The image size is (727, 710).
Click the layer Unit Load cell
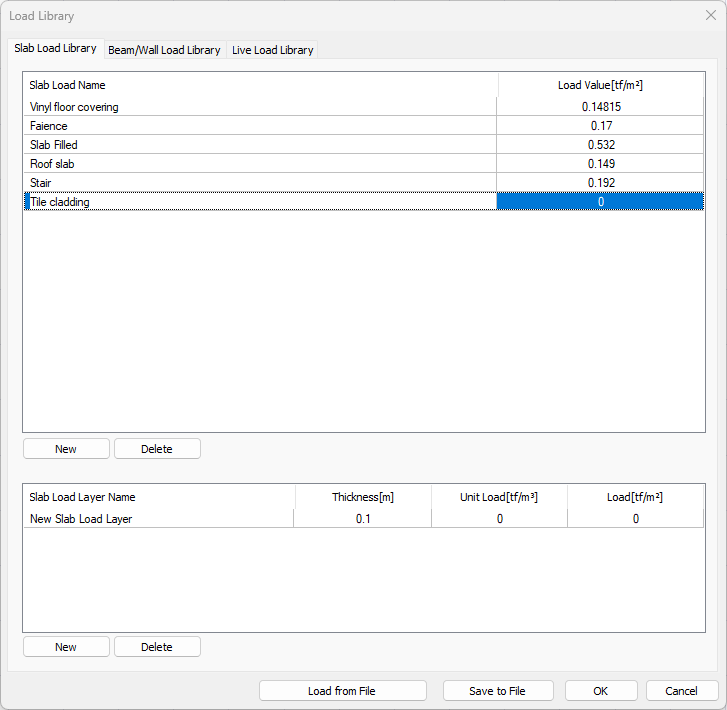click(499, 519)
